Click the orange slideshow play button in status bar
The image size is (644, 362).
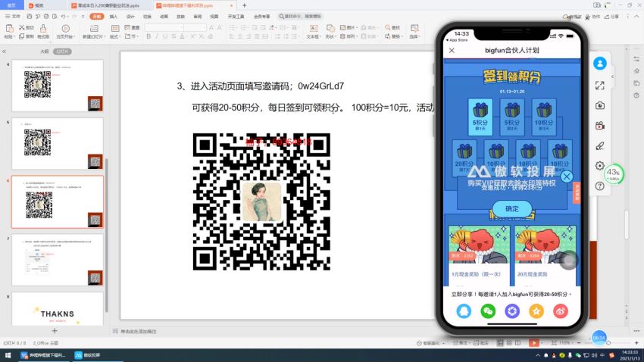533,343
